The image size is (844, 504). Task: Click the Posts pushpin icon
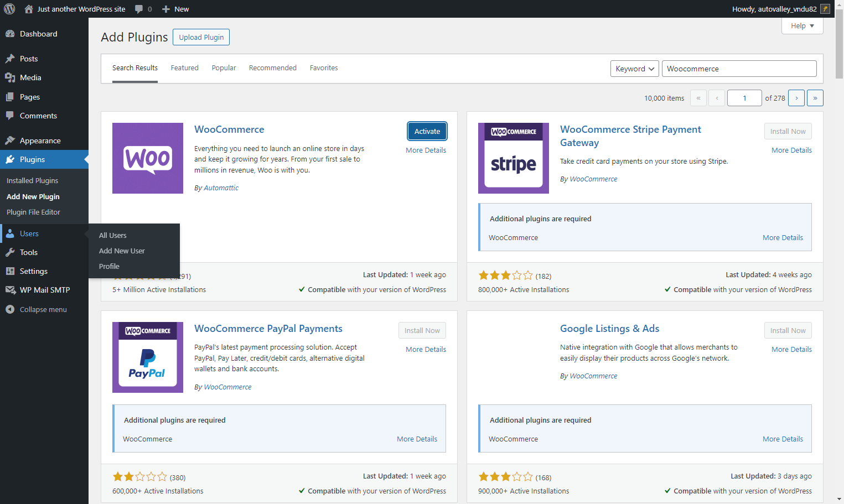coord(10,59)
